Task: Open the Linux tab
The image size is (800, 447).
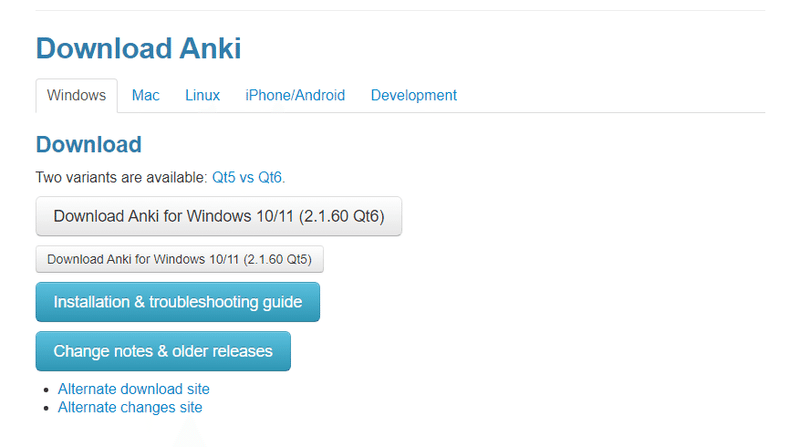Action: [x=202, y=95]
